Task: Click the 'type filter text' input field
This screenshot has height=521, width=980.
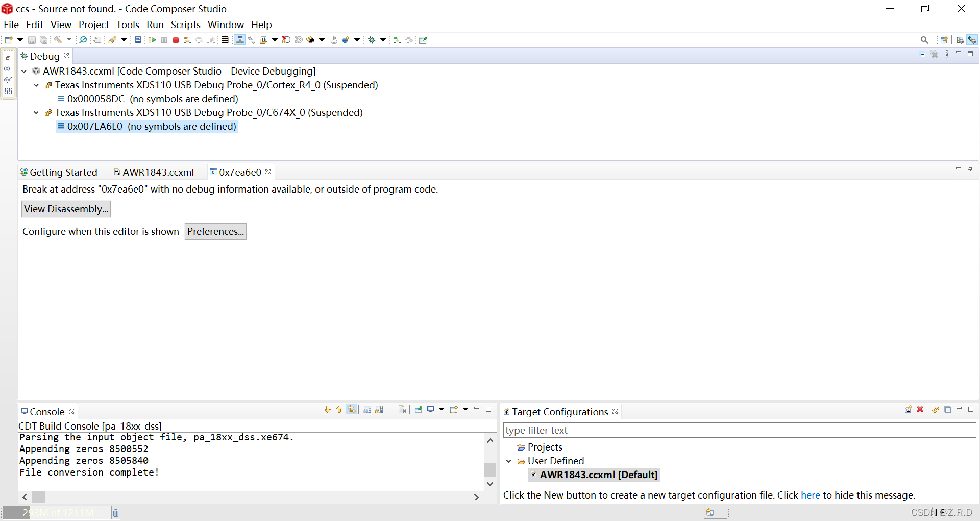Action: point(740,430)
